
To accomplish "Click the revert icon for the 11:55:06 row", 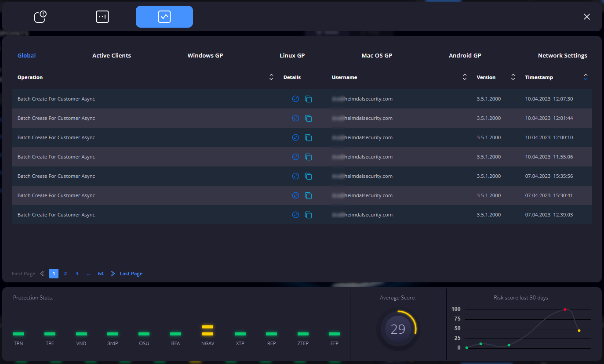I will (x=295, y=157).
